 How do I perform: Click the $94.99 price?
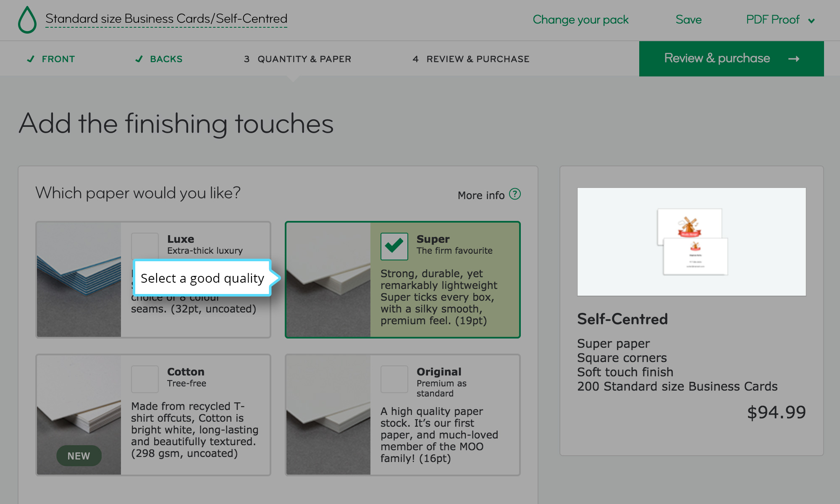(x=776, y=412)
